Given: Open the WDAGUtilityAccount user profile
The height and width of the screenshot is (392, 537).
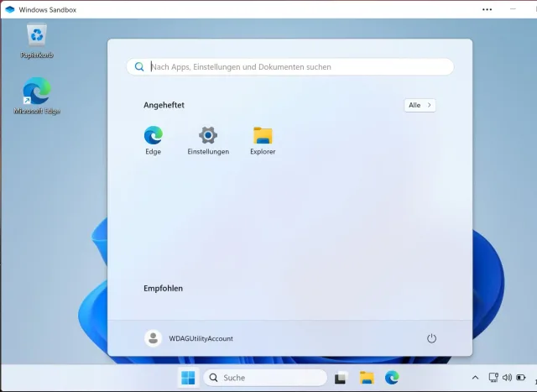Looking at the screenshot, I should [189, 338].
